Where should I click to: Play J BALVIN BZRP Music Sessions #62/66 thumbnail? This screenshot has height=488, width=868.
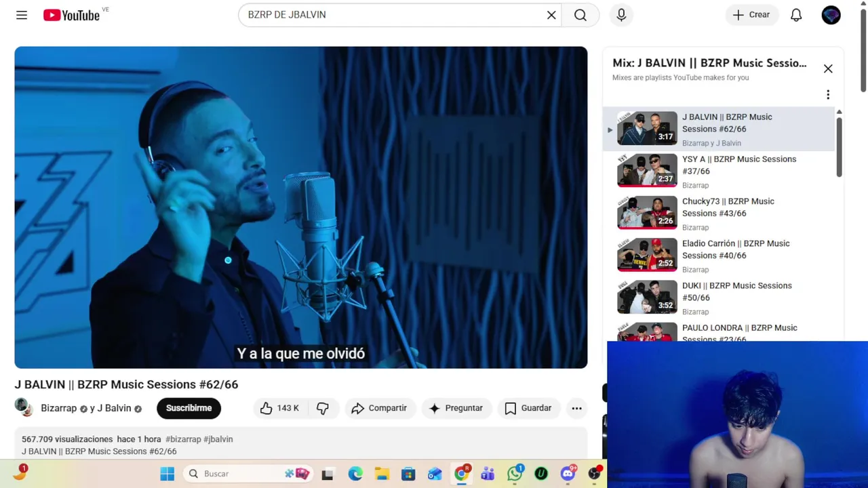(647, 128)
